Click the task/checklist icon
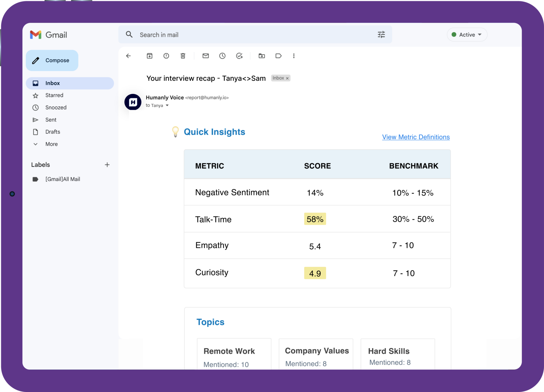The width and height of the screenshot is (544, 392). point(239,56)
